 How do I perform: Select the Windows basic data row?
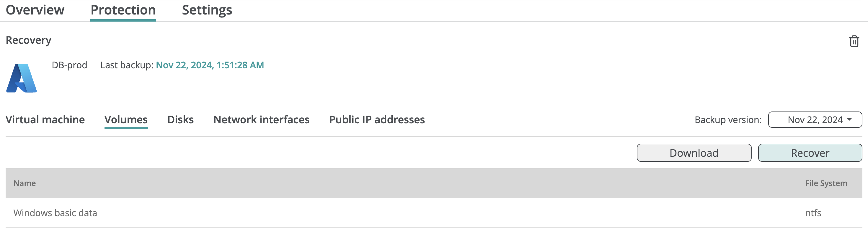point(434,213)
